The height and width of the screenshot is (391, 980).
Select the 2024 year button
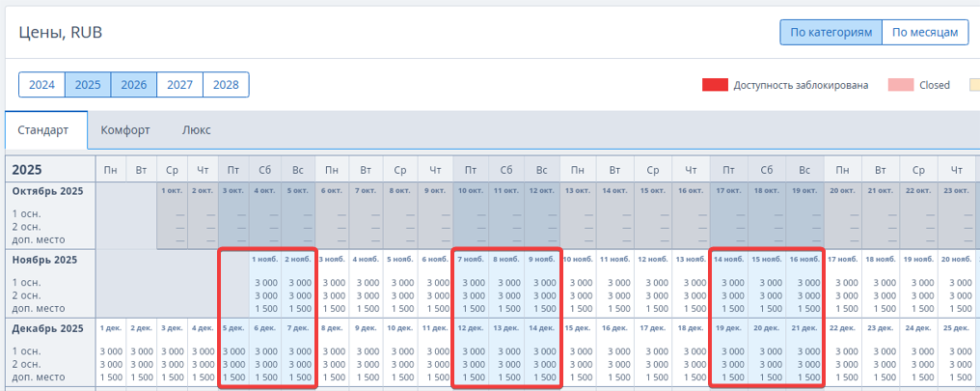pyautogui.click(x=41, y=85)
